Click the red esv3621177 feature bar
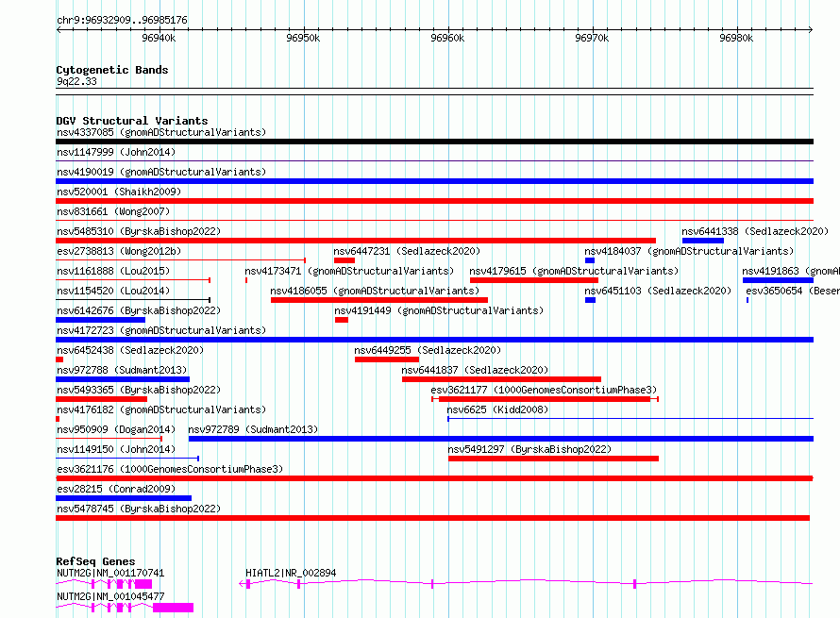Screen dimensions: 840x618 pyautogui.click(x=545, y=399)
